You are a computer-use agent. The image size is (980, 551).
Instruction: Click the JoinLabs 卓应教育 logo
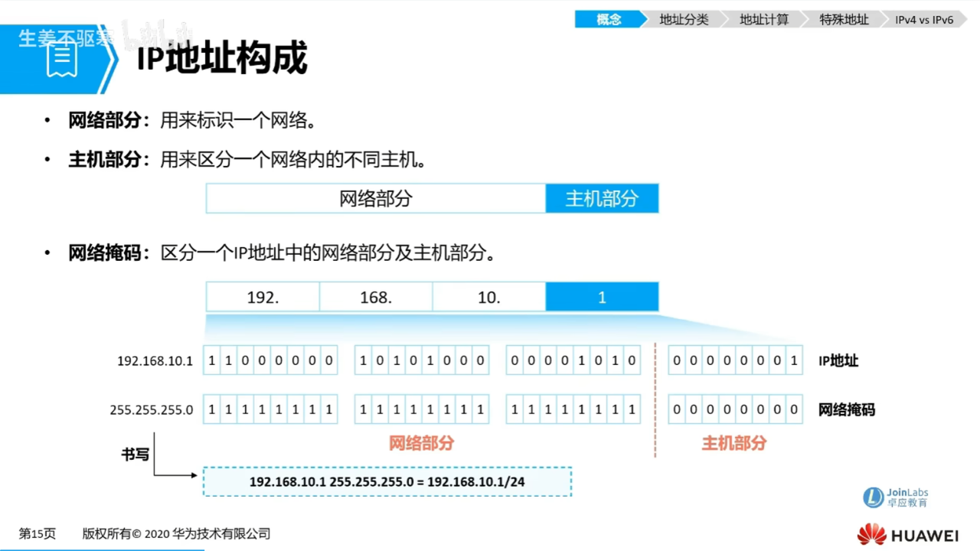click(x=897, y=497)
